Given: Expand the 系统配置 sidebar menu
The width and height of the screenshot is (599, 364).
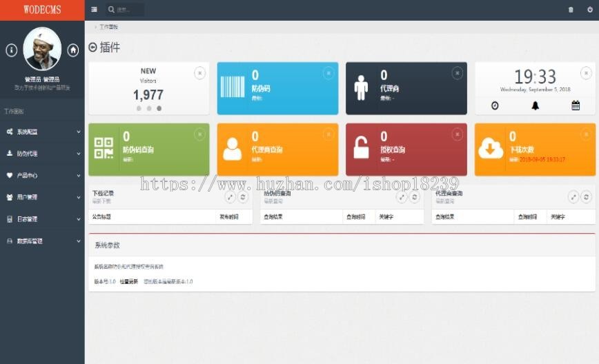Looking at the screenshot, I should coord(42,132).
